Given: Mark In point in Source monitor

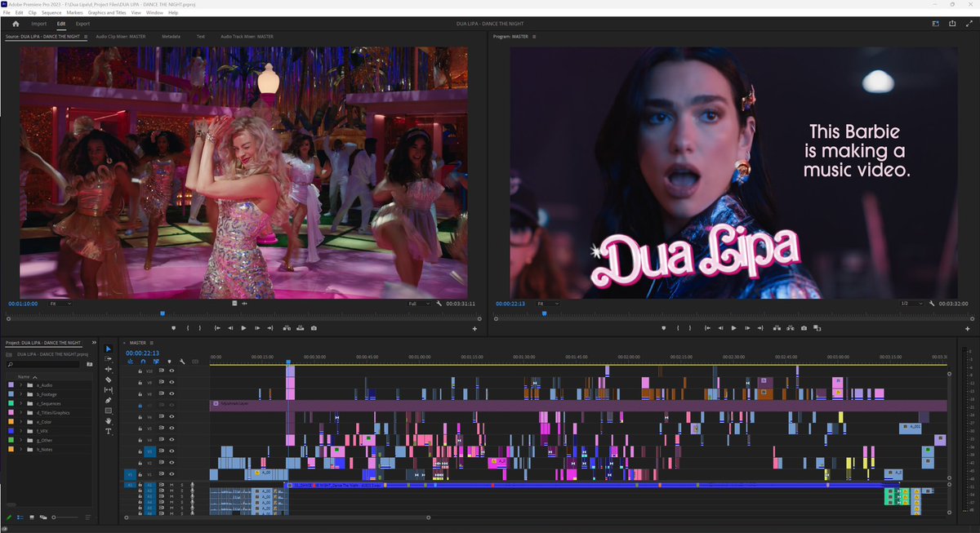Looking at the screenshot, I should tap(188, 328).
